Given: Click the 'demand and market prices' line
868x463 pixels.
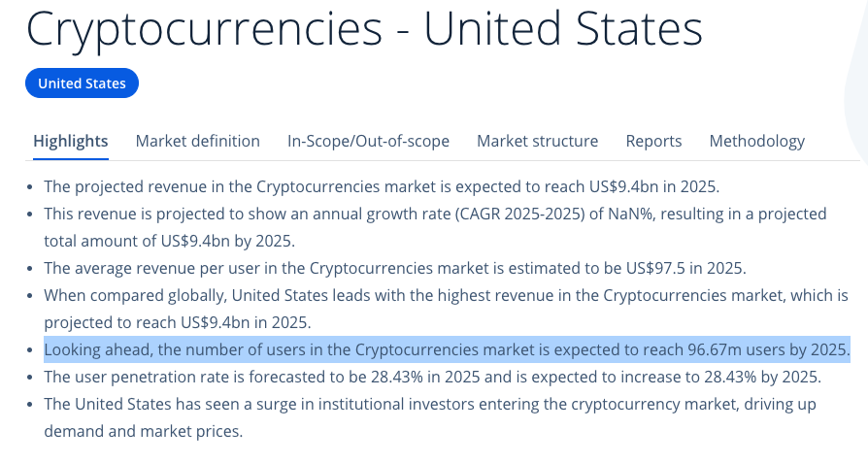Looking at the screenshot, I should pyautogui.click(x=144, y=431).
